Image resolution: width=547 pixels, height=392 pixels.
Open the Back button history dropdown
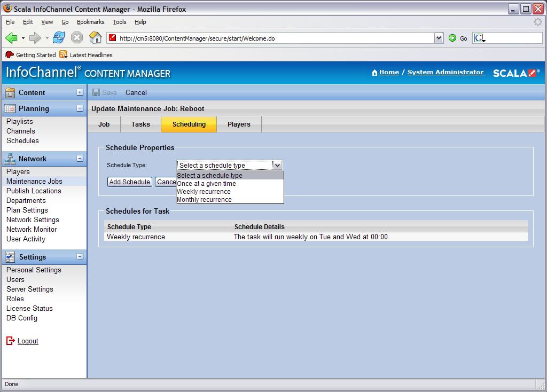click(23, 38)
